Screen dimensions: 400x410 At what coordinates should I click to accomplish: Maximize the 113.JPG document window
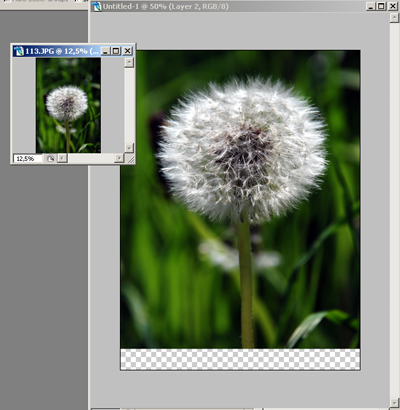coord(116,51)
